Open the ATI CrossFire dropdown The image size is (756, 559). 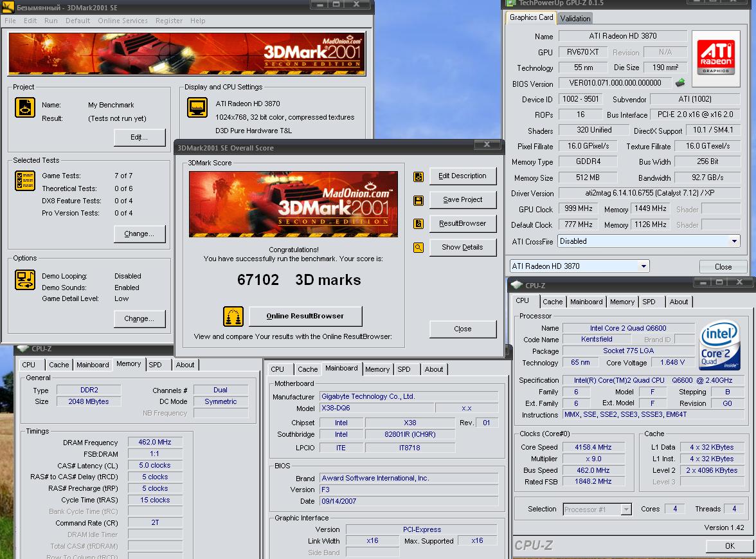(x=734, y=241)
